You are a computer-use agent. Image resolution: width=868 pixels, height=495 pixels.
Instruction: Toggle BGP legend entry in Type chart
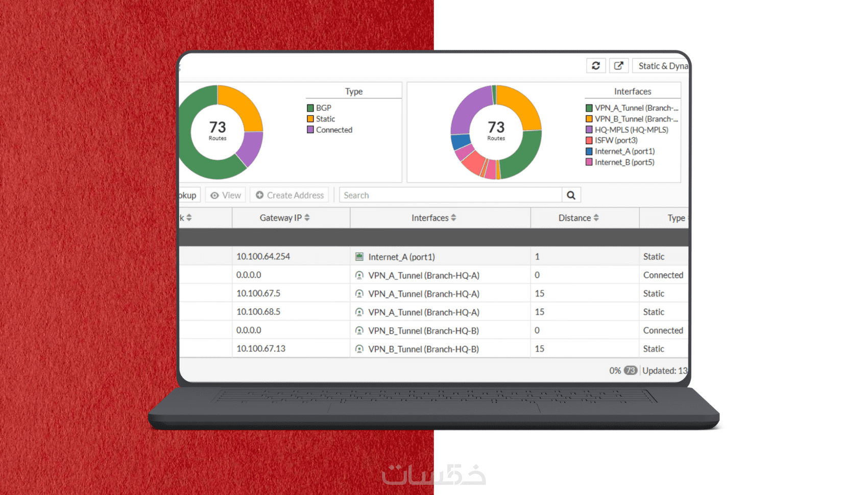point(319,108)
